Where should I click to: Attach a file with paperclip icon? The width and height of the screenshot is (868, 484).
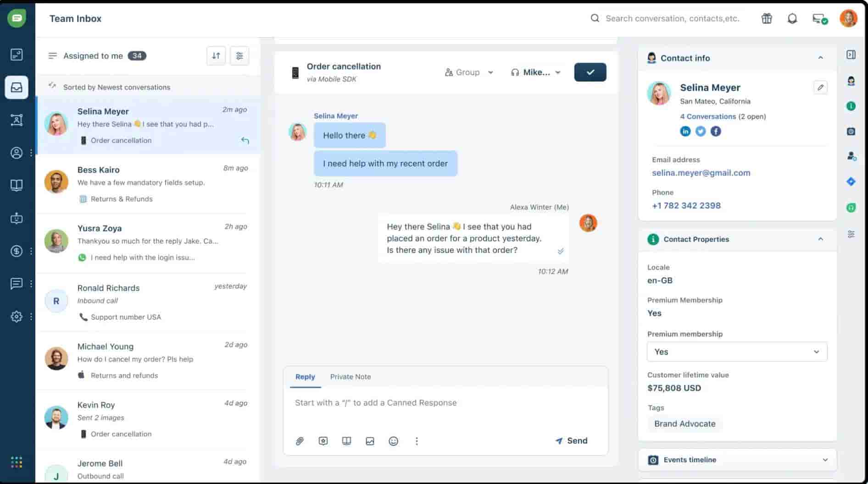coord(300,441)
